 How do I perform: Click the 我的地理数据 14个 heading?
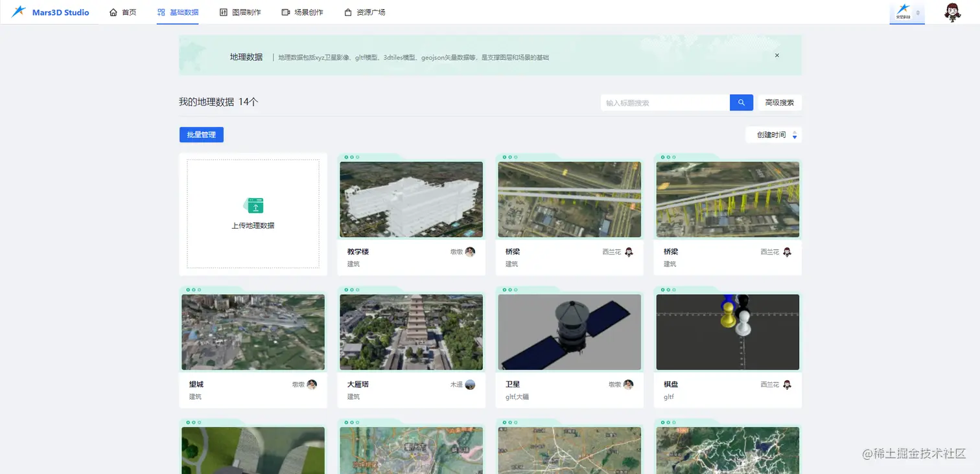click(218, 102)
